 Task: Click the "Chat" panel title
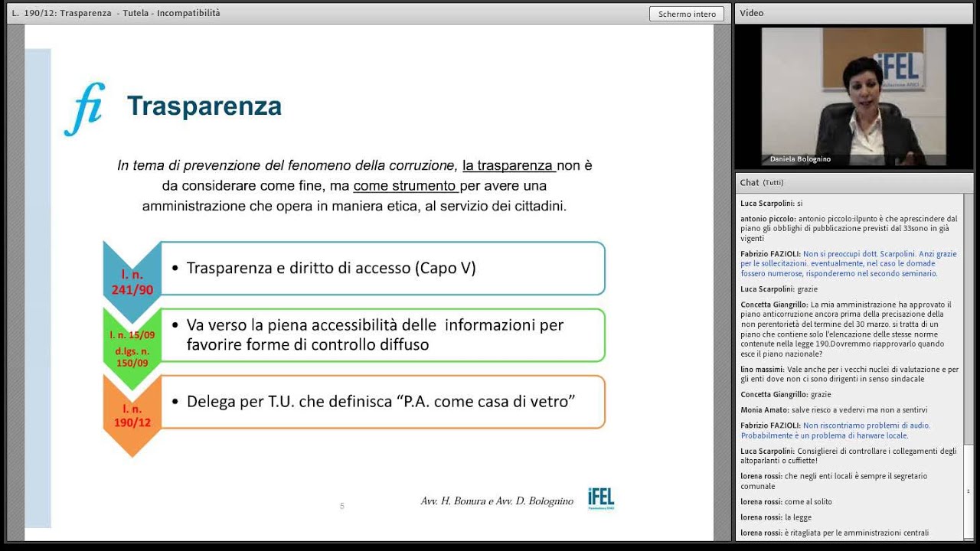(x=750, y=183)
